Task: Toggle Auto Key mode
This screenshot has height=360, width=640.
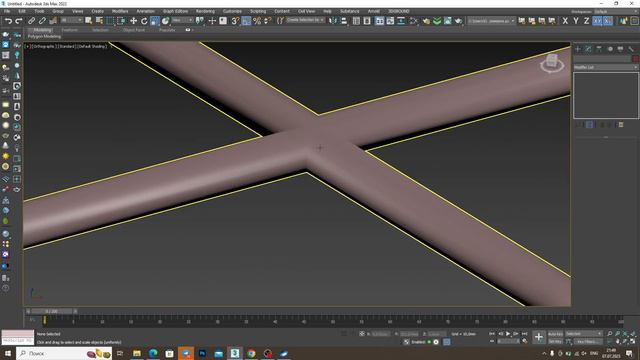Action: tap(556, 334)
